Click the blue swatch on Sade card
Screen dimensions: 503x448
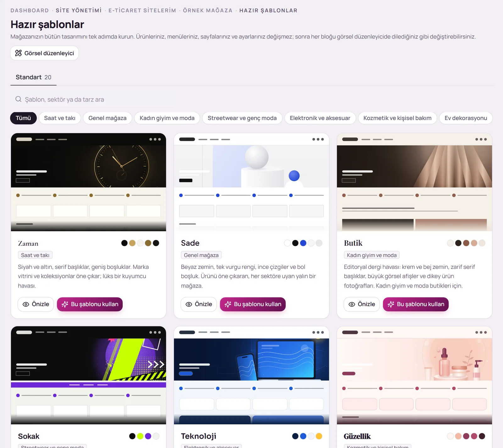[x=303, y=243]
